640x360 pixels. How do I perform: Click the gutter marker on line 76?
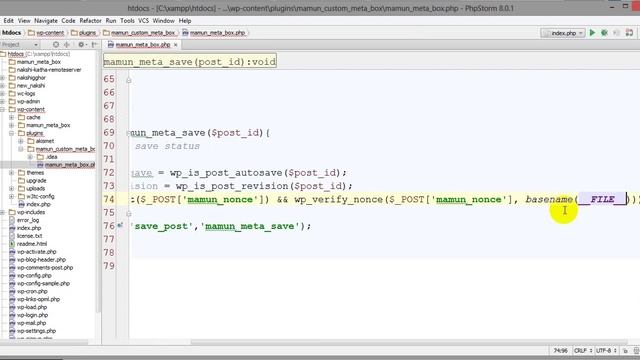click(x=120, y=225)
